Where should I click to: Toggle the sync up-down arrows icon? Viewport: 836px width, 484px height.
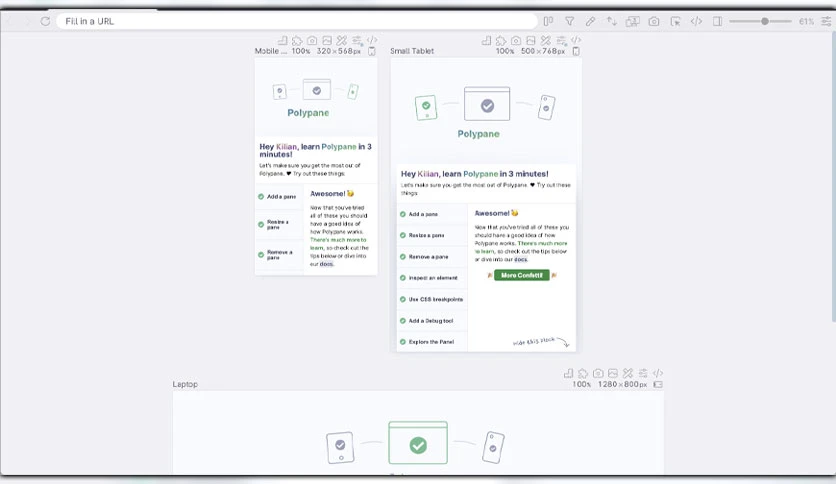612,21
